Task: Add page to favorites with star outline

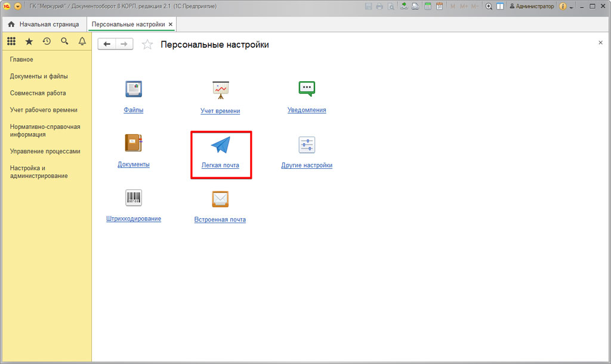Action: (x=147, y=45)
